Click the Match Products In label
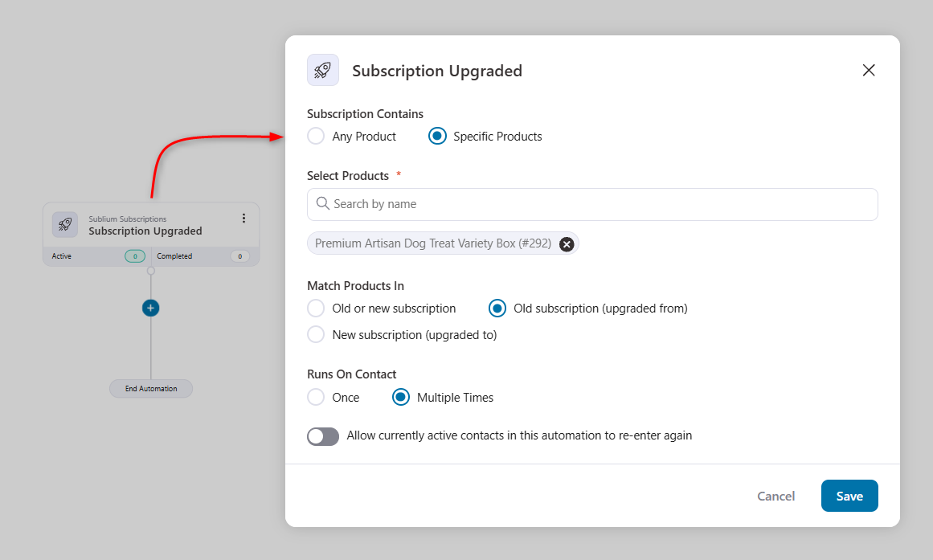 [x=355, y=286]
